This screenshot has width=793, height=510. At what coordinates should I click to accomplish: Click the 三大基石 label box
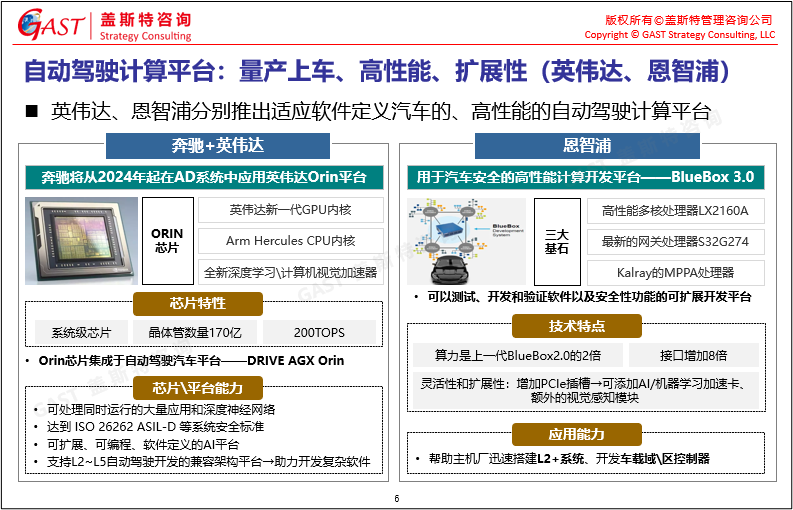pyautogui.click(x=556, y=240)
